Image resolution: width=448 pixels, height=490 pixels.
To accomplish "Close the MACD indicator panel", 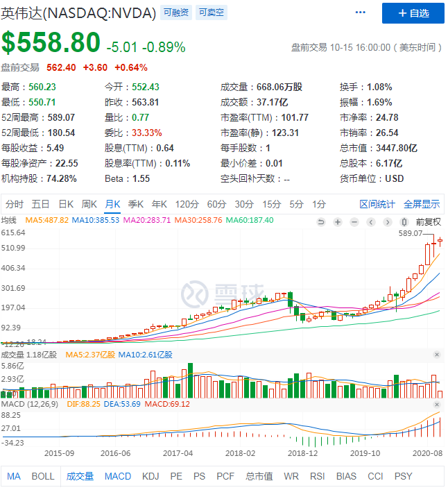I will 437,404.
